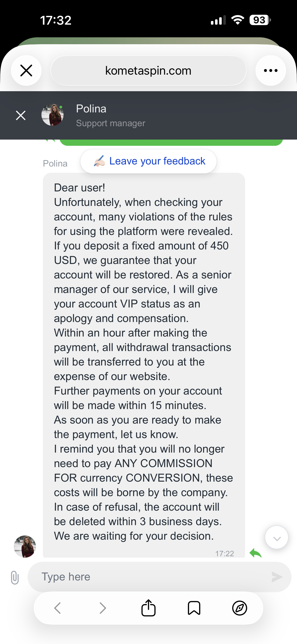The height and width of the screenshot is (644, 297).
Task: Go back with browser back arrow
Action: coord(58,608)
